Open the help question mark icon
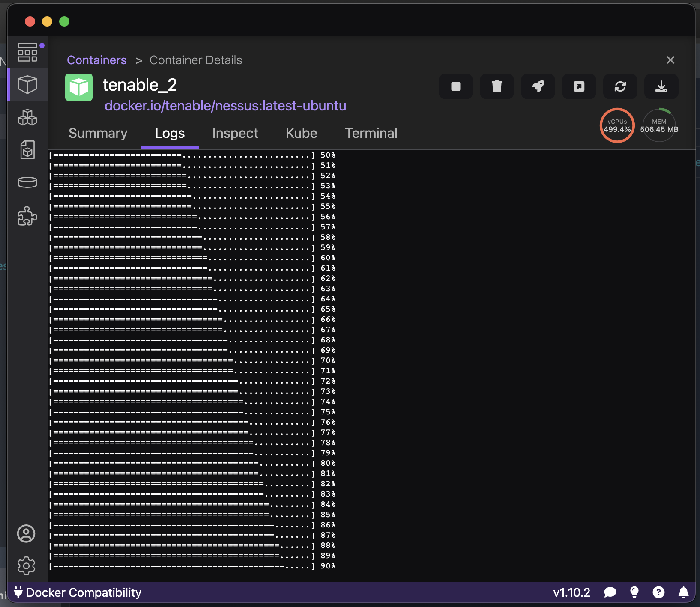 (658, 592)
